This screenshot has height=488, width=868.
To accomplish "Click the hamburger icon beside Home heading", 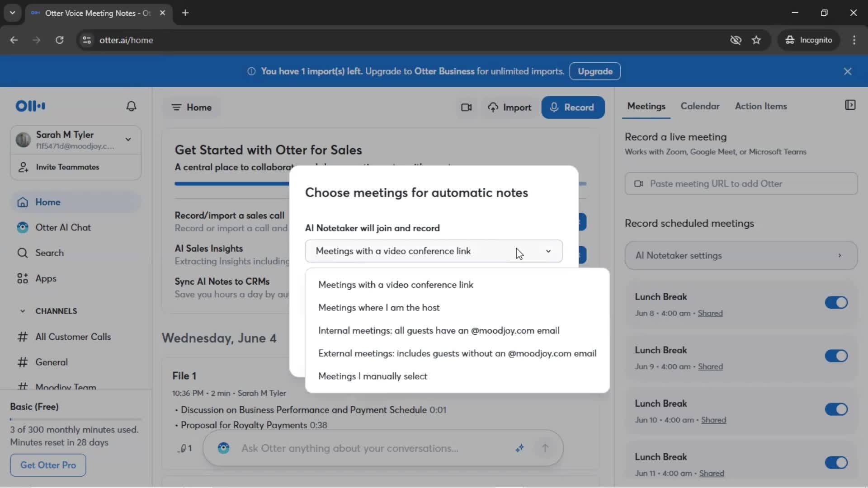I will pos(176,108).
